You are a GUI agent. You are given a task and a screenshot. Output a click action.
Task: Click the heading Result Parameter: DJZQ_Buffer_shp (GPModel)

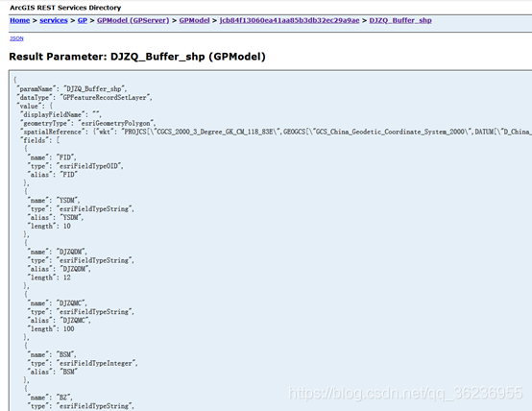click(137, 57)
